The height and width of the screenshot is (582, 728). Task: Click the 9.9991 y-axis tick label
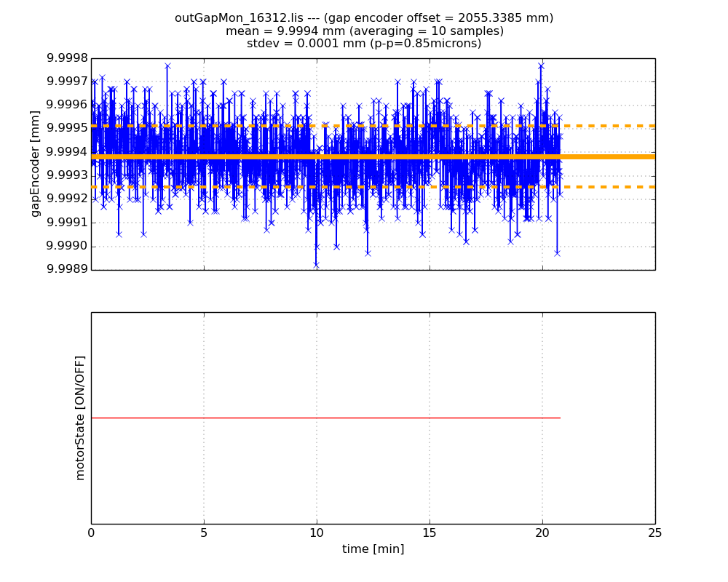pos(67,223)
